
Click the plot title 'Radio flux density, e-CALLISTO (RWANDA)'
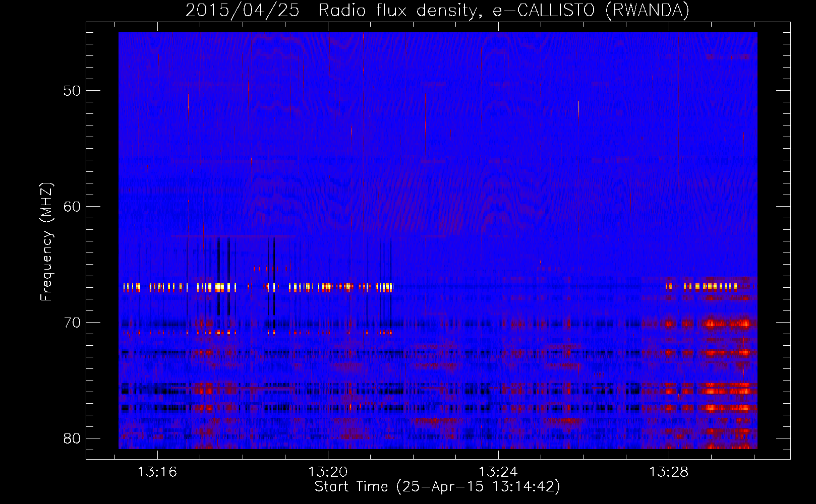[x=504, y=10]
